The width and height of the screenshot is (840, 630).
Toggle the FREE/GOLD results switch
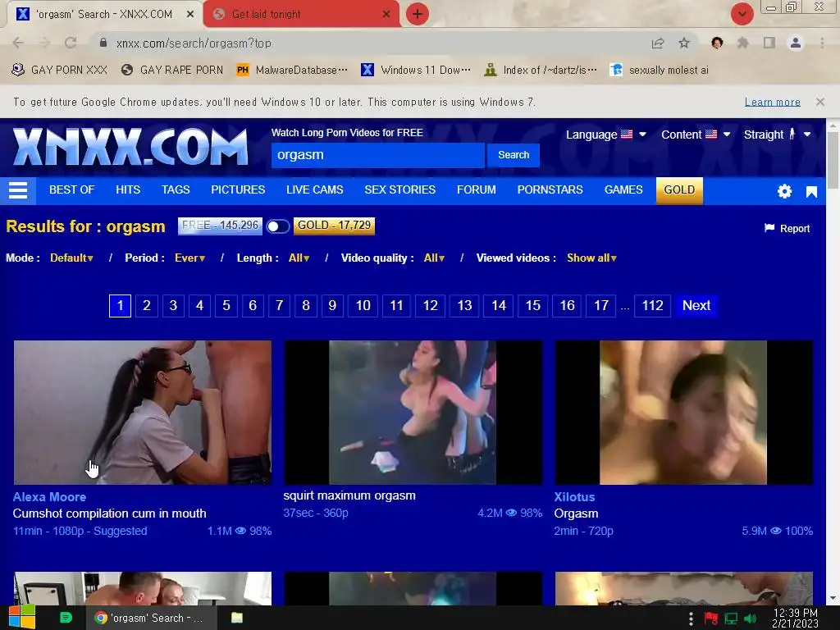coord(278,226)
